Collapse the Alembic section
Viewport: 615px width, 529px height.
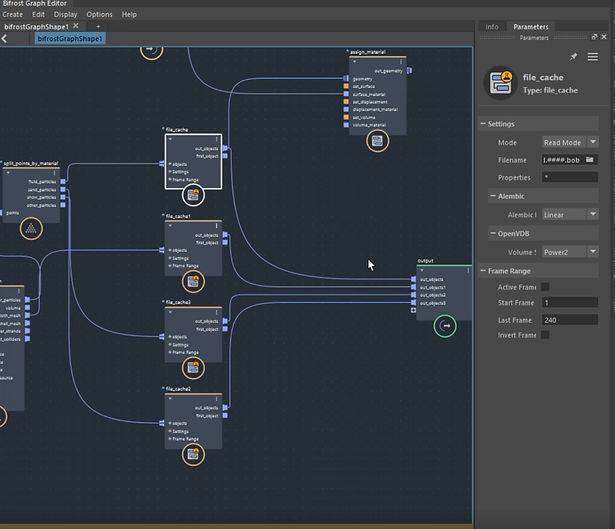[493, 196]
